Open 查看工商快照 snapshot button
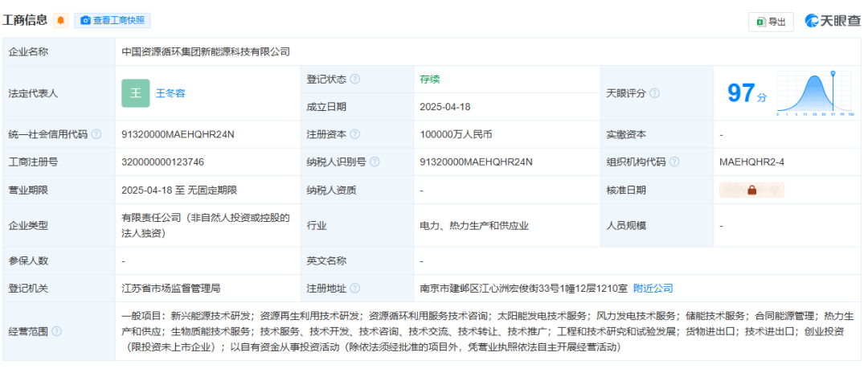The image size is (868, 373). coord(113,21)
